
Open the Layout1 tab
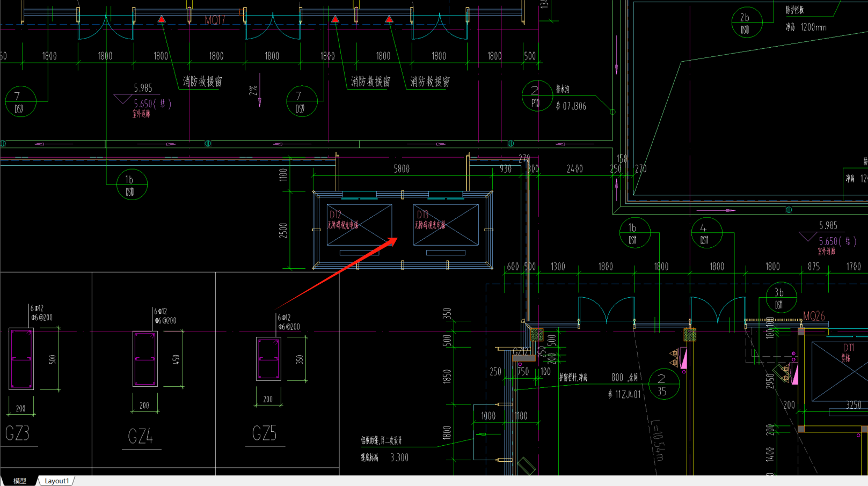pos(56,481)
